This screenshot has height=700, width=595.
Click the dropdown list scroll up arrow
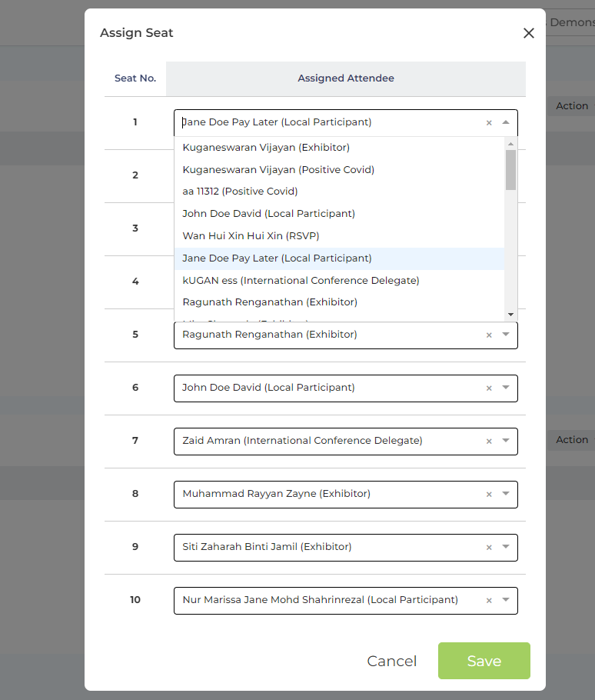(x=510, y=144)
